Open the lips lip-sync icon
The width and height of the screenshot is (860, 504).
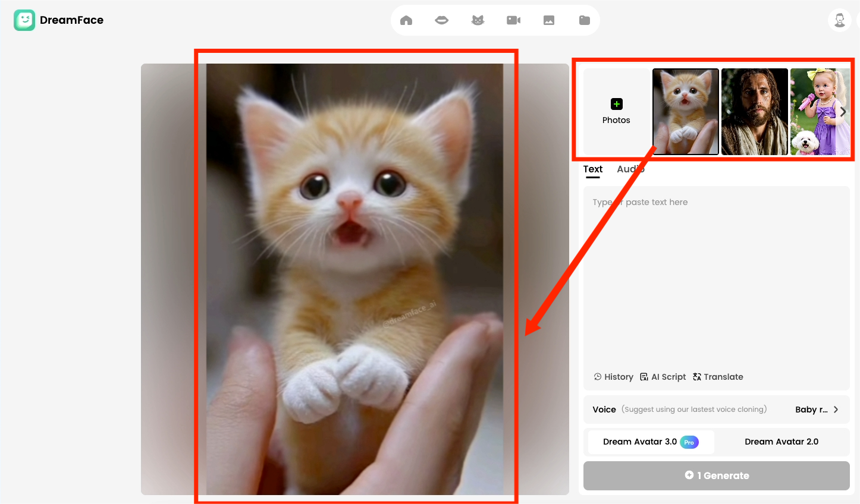442,20
